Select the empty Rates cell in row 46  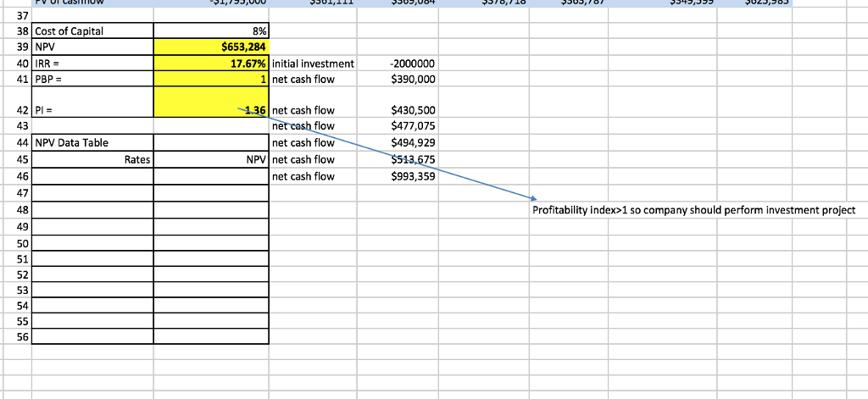[92, 176]
